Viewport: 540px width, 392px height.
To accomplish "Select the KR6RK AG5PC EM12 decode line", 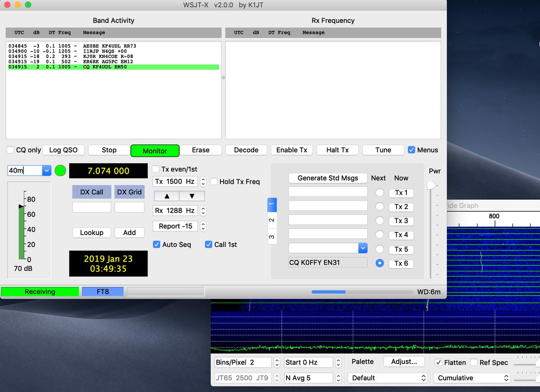I will pyautogui.click(x=113, y=62).
